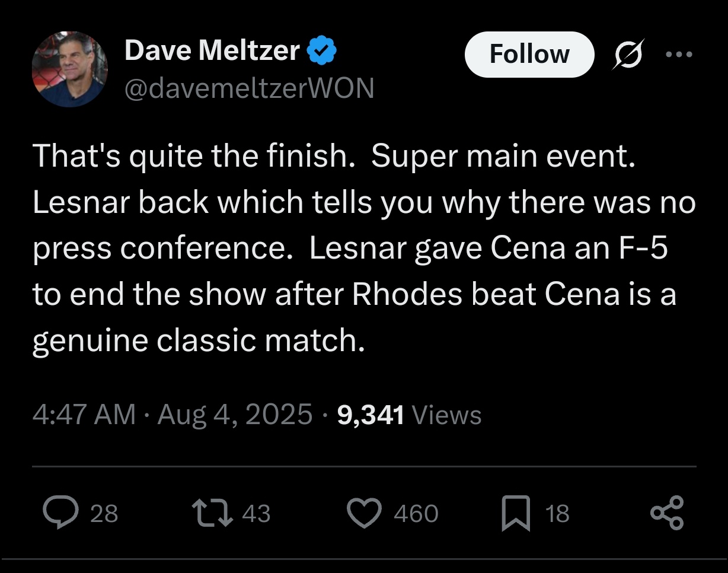Click the reply speech bubble icon
Image resolution: width=728 pixels, height=573 pixels.
59,512
